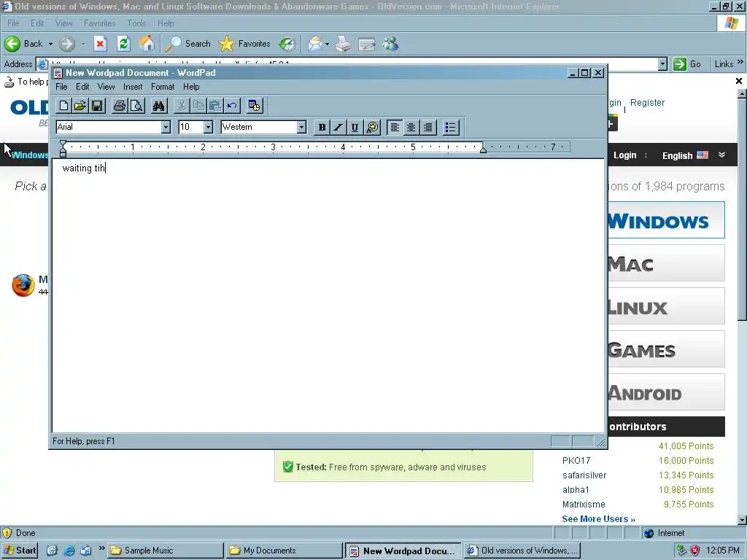Toggle bullet list formatting
The width and height of the screenshot is (747, 560).
pos(450,127)
